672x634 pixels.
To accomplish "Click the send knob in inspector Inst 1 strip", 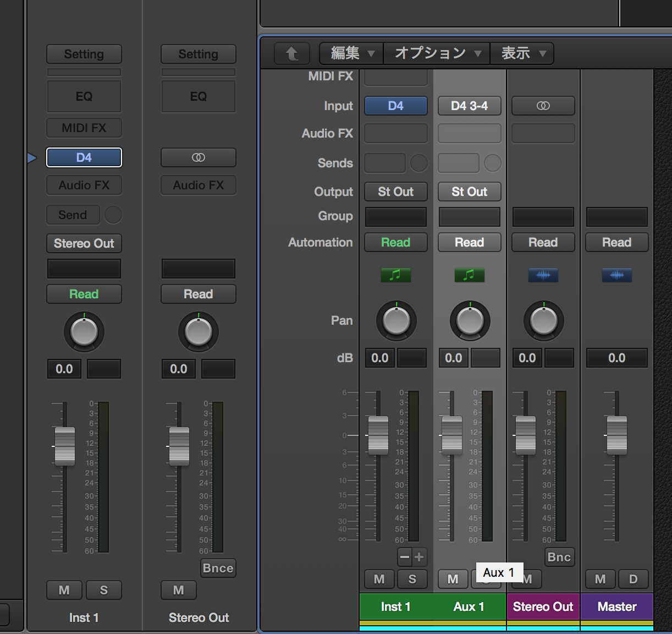I will 113,215.
